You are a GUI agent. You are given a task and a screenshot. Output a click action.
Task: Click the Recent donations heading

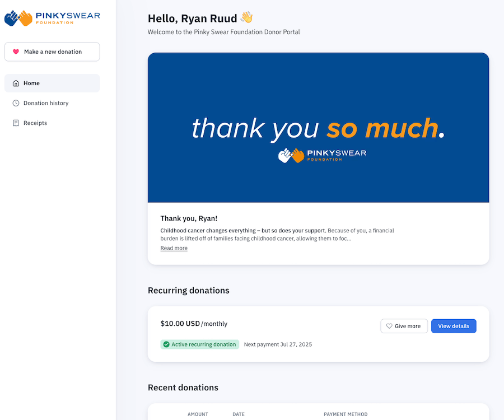coord(183,388)
